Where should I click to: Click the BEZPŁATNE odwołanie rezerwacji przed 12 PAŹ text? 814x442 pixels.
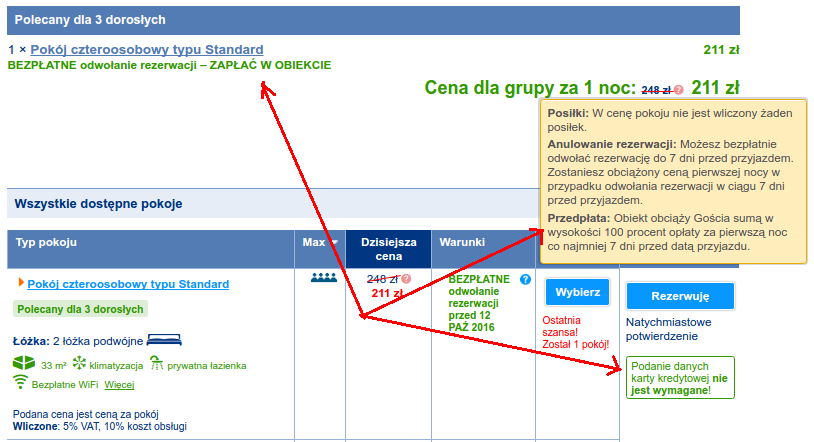coord(479,303)
